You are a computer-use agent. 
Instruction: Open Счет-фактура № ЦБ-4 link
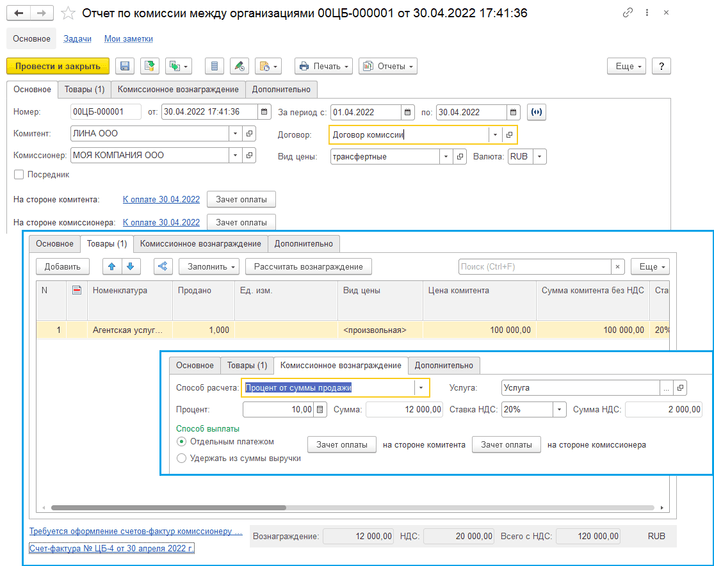[111, 549]
